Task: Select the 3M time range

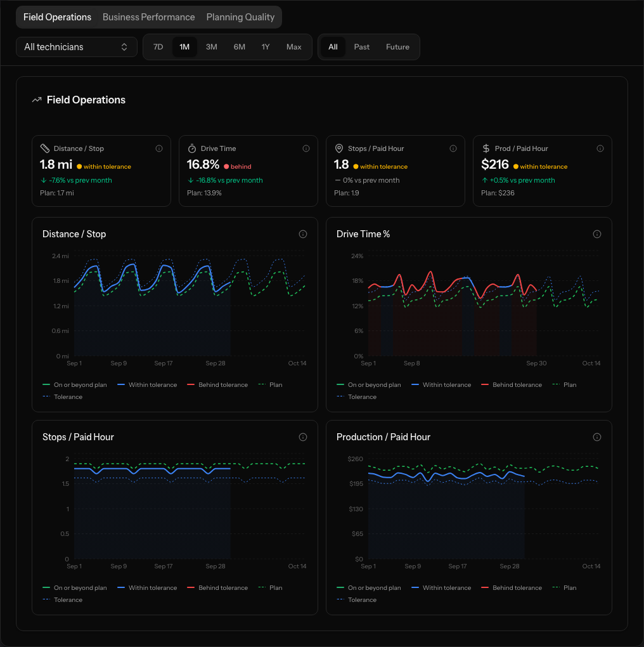Action: click(212, 47)
